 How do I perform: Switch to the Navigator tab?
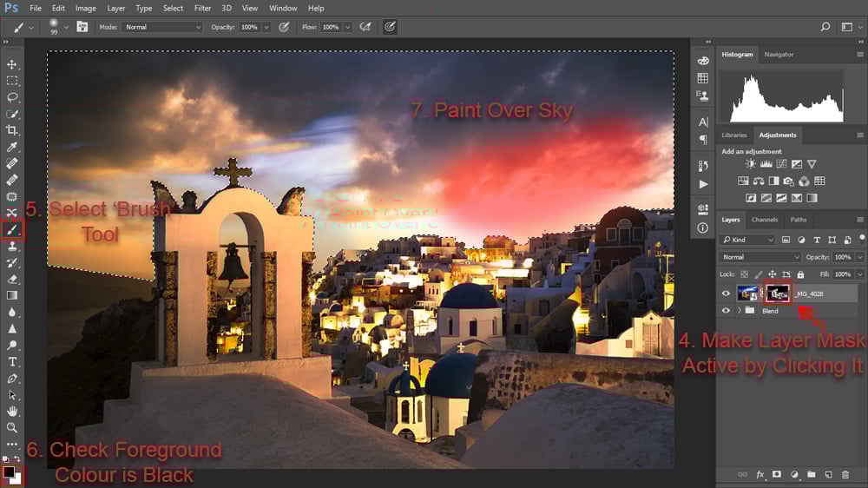coord(779,55)
